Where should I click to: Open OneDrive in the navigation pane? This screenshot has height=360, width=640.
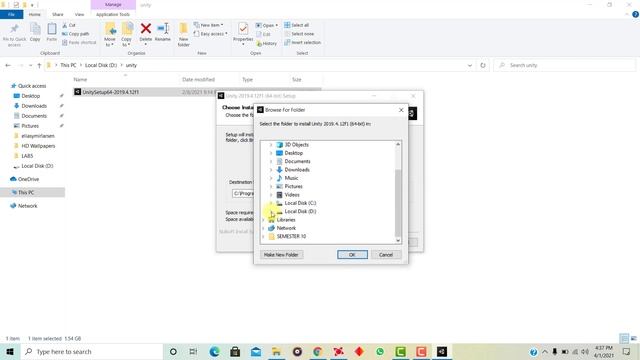28,179
